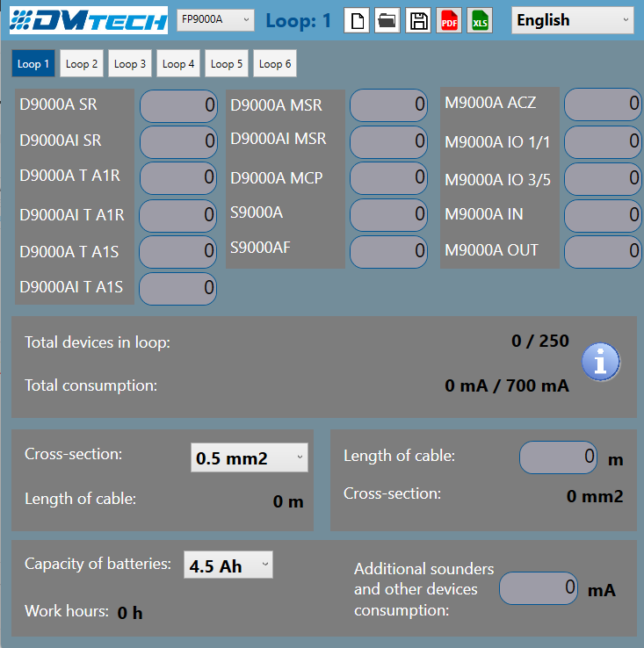Focus the M9000A IN quantity field
This screenshot has width=644, height=648.
[x=603, y=216]
